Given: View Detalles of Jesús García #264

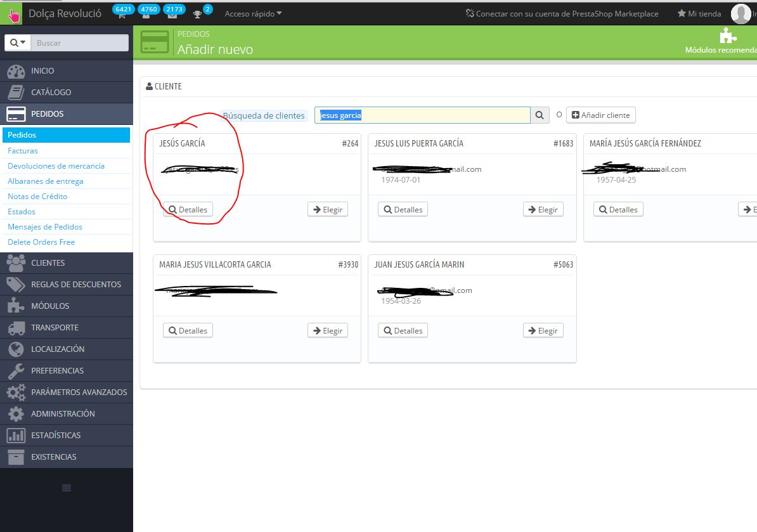Looking at the screenshot, I should point(188,209).
